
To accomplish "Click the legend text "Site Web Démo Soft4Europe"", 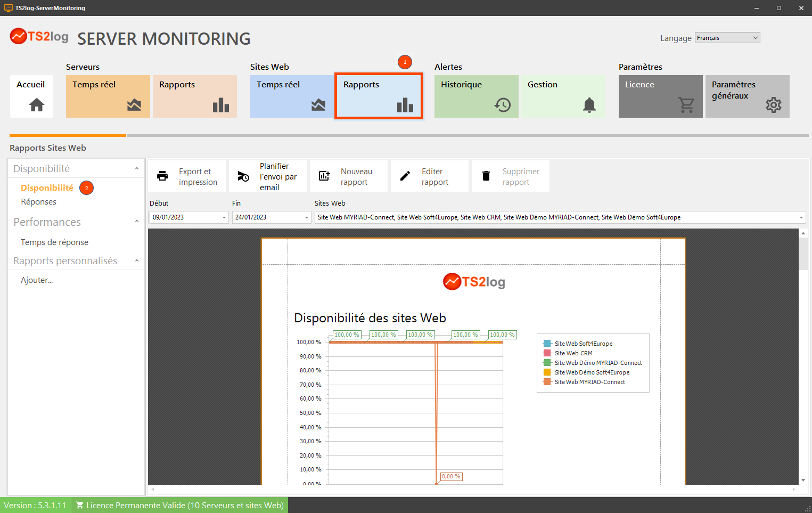I will pos(592,372).
